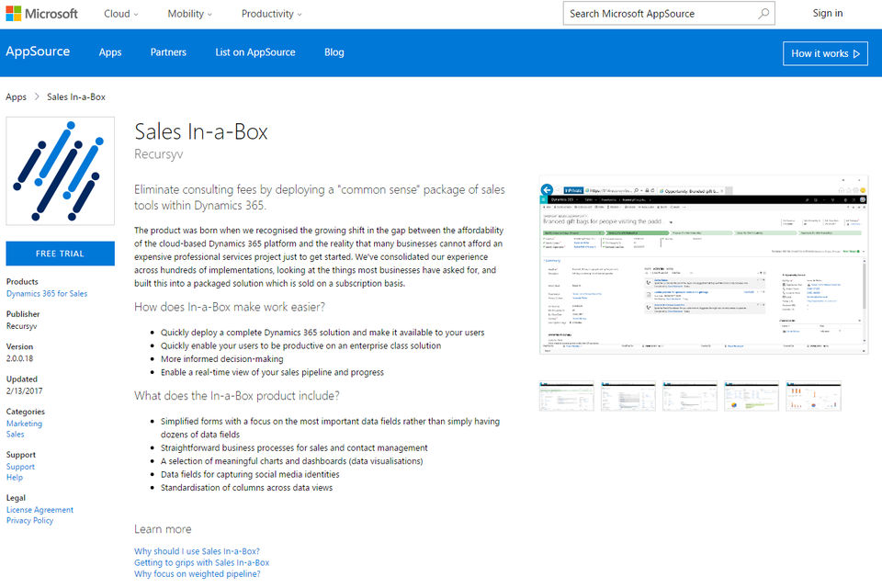Click Sales In-a-Box in the breadcrumb

76,96
